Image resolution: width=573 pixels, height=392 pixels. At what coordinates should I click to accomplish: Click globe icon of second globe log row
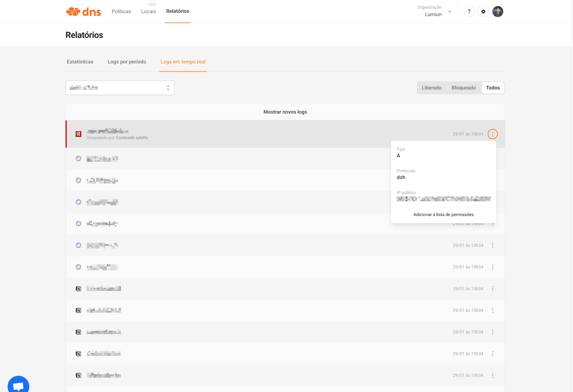[x=79, y=180]
